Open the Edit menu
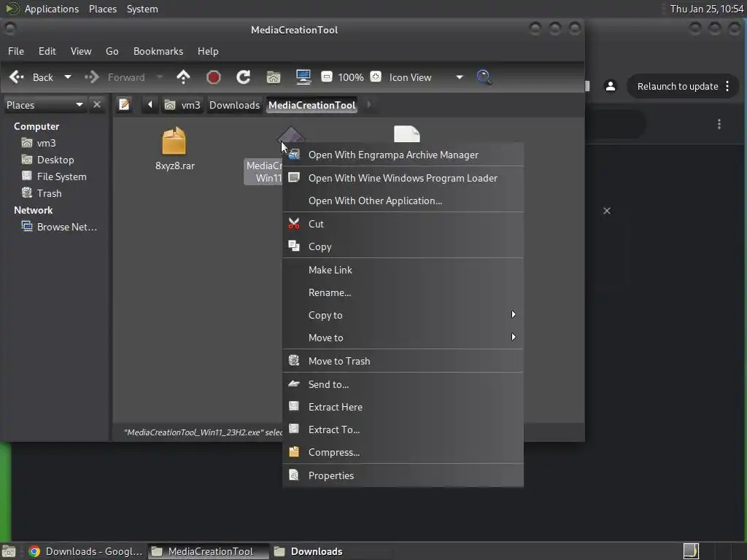The height and width of the screenshot is (560, 747). pos(47,51)
